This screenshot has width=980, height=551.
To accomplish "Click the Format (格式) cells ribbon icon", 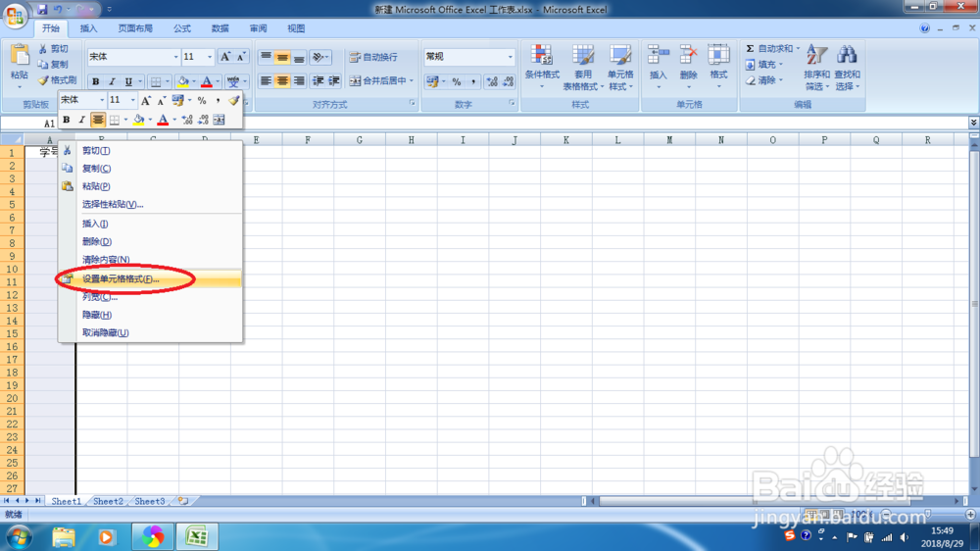I will coord(718,55).
